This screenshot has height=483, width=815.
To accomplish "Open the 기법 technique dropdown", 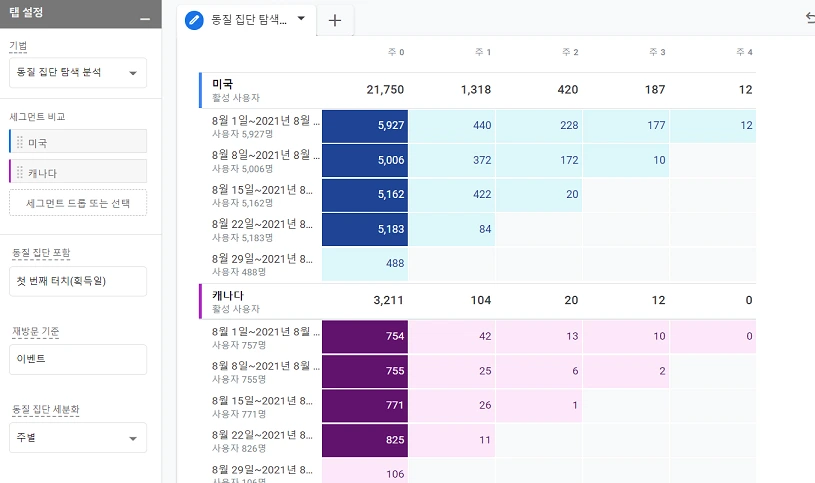I will pos(78,73).
